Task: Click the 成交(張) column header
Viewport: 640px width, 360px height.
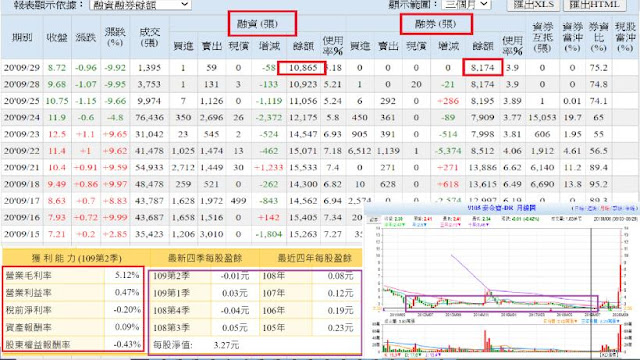Action: tap(149, 37)
